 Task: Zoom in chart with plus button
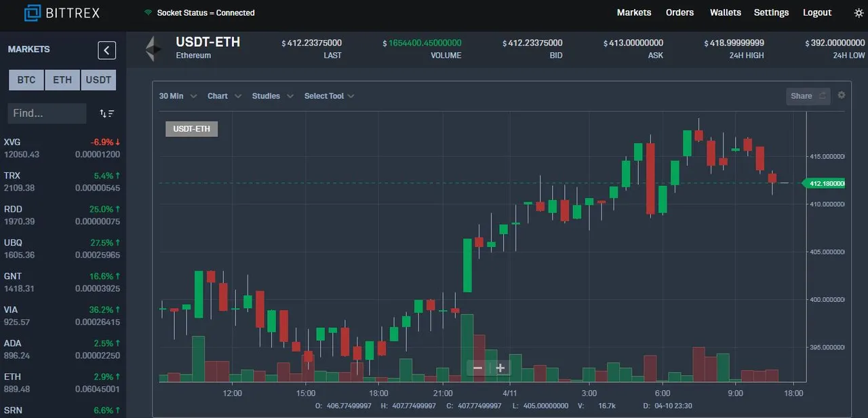[500, 368]
